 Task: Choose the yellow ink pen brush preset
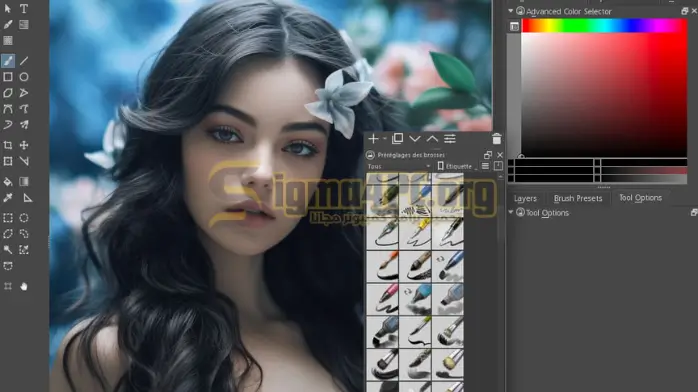click(x=415, y=233)
